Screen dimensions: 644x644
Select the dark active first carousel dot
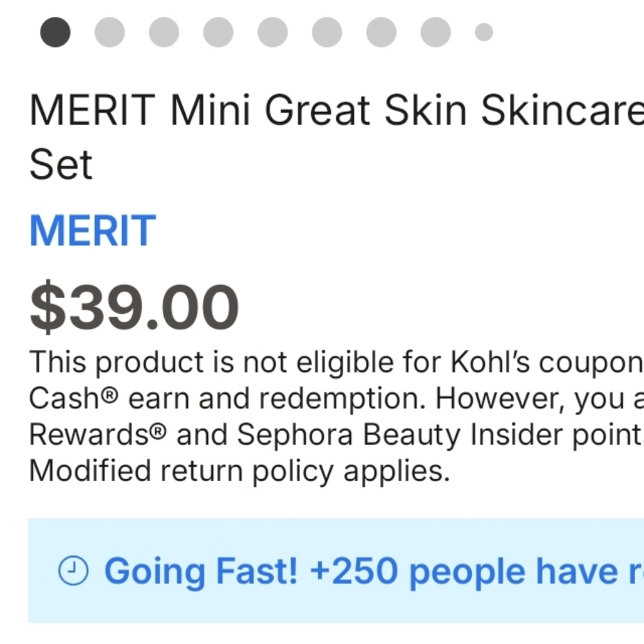coord(55,32)
